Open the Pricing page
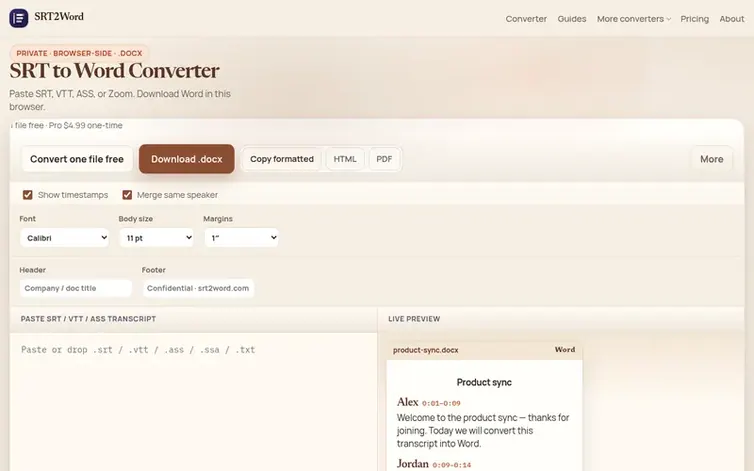The height and width of the screenshot is (471, 754). click(694, 19)
